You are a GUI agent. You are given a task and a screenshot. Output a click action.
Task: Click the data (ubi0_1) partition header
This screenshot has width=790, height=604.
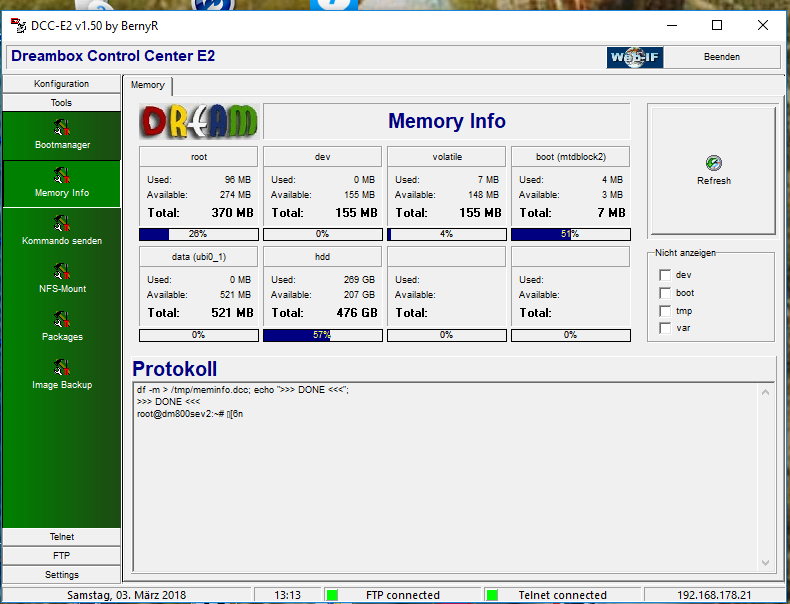(199, 257)
